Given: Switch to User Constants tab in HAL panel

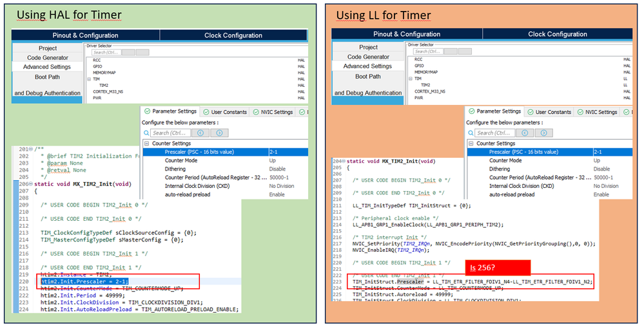Looking at the screenshot, I should coord(225,112).
